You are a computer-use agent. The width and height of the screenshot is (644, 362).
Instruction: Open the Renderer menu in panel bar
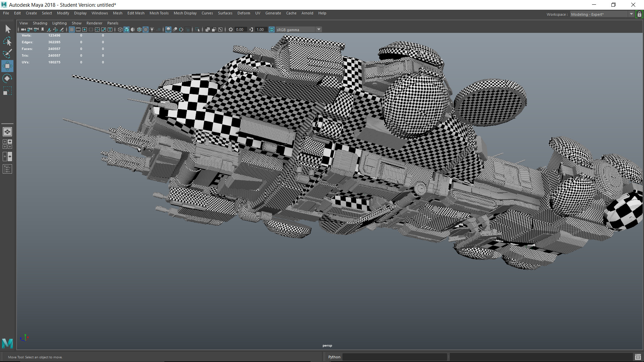[94, 23]
